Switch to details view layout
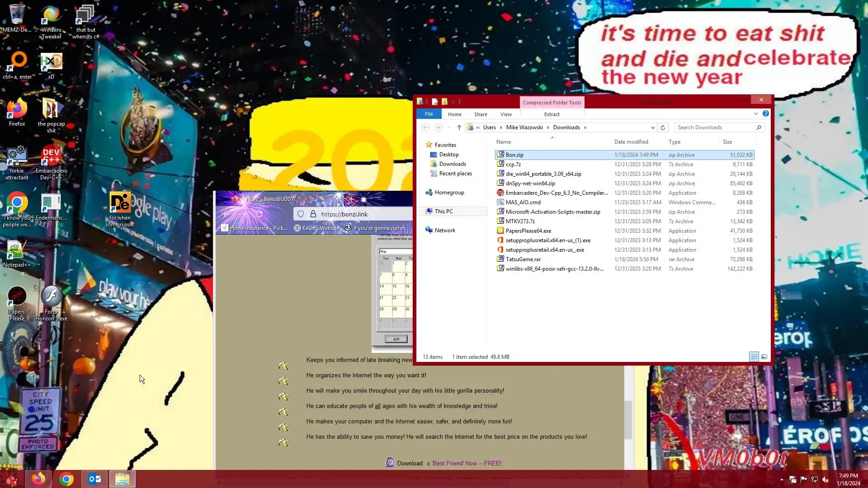Viewport: 868px width, 488px height. coord(754,357)
